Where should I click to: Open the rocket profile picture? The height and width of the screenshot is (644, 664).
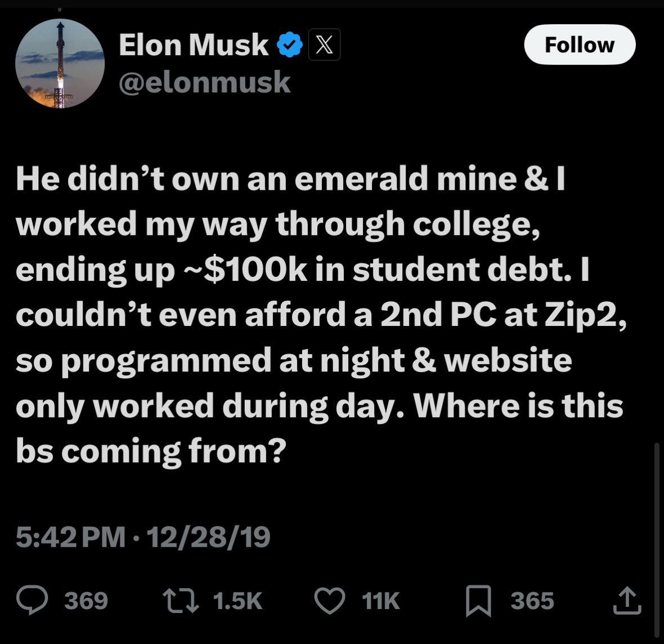[60, 64]
